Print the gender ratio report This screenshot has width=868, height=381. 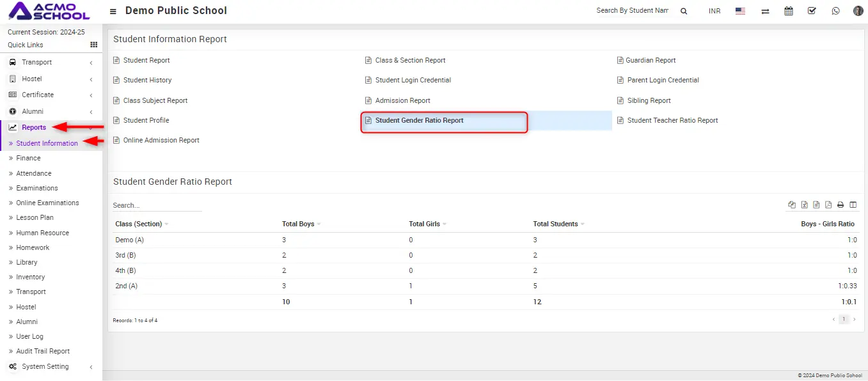840,205
